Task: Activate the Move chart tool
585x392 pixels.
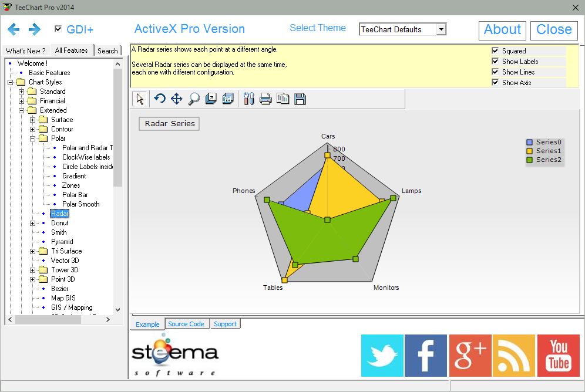Action: pos(176,99)
